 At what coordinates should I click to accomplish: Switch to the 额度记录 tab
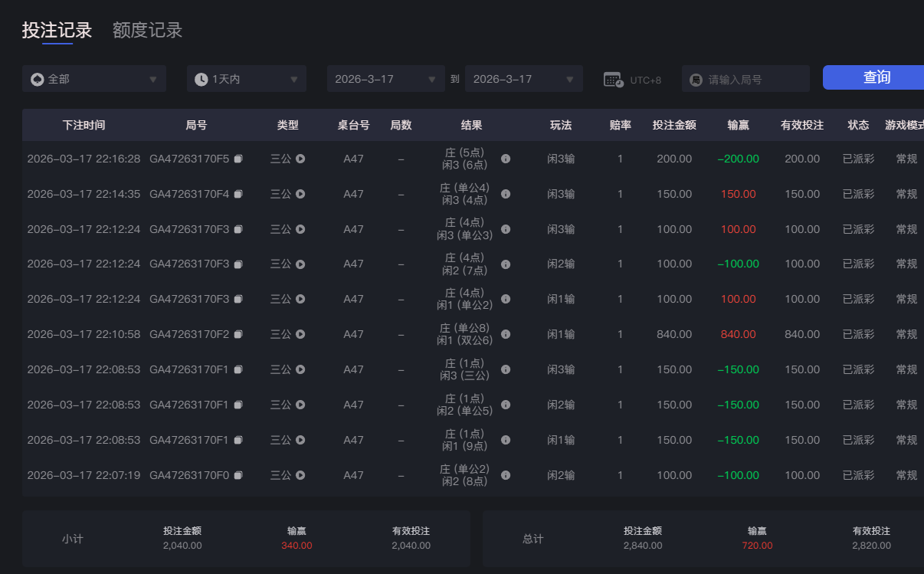tap(147, 29)
